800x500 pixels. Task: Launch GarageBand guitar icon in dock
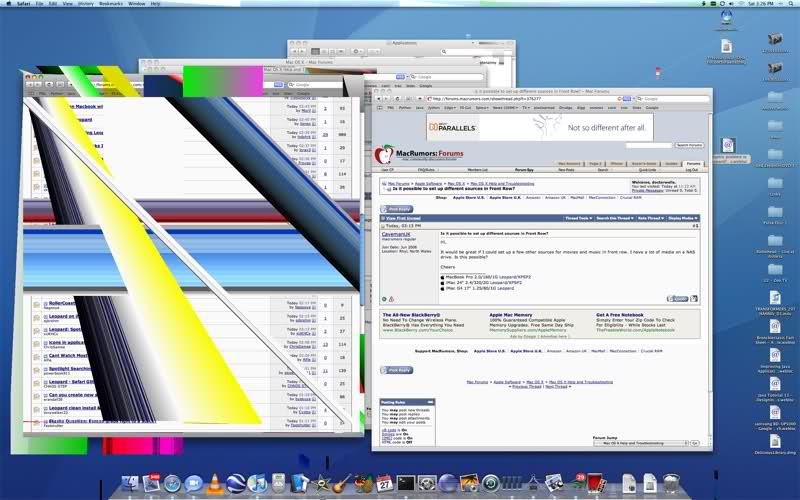341,483
